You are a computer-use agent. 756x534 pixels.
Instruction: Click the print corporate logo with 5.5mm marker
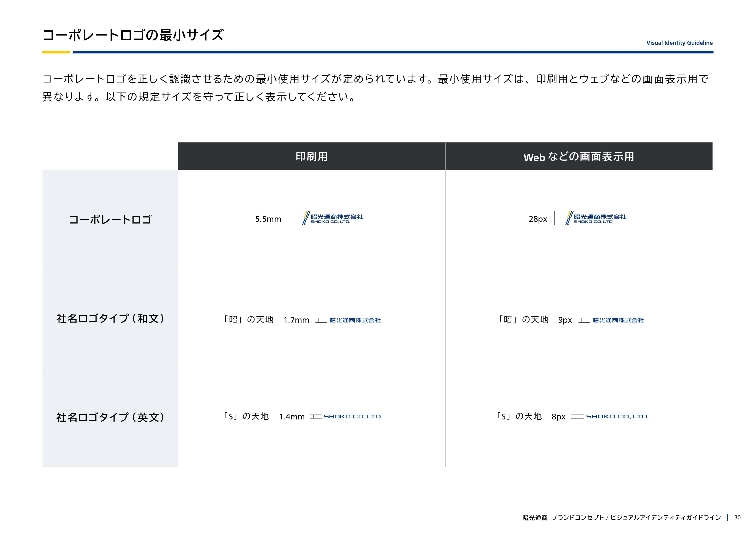pyautogui.click(x=333, y=218)
